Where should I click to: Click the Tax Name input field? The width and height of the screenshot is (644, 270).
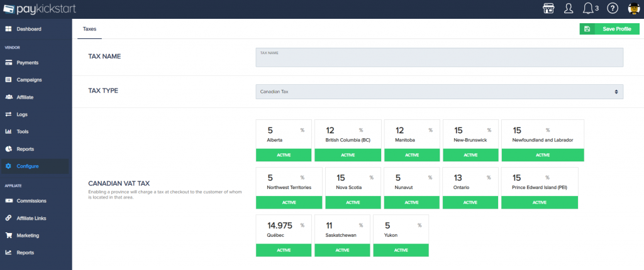(439, 58)
